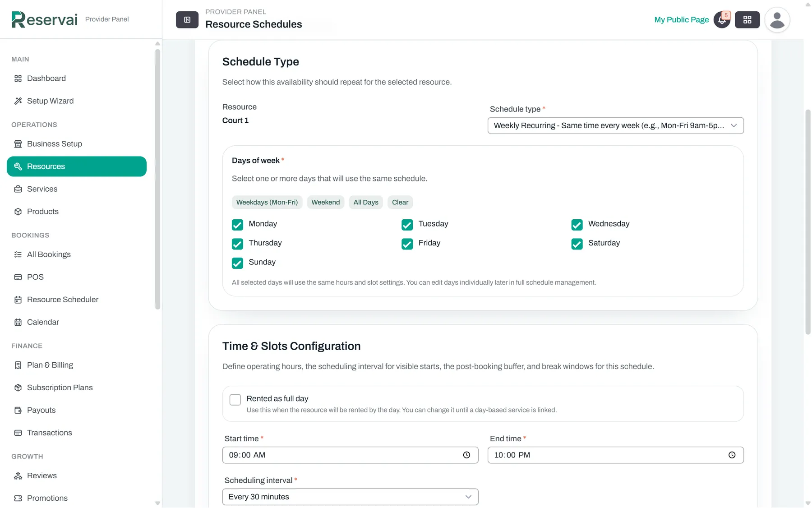Open the user profile avatar

click(x=777, y=20)
